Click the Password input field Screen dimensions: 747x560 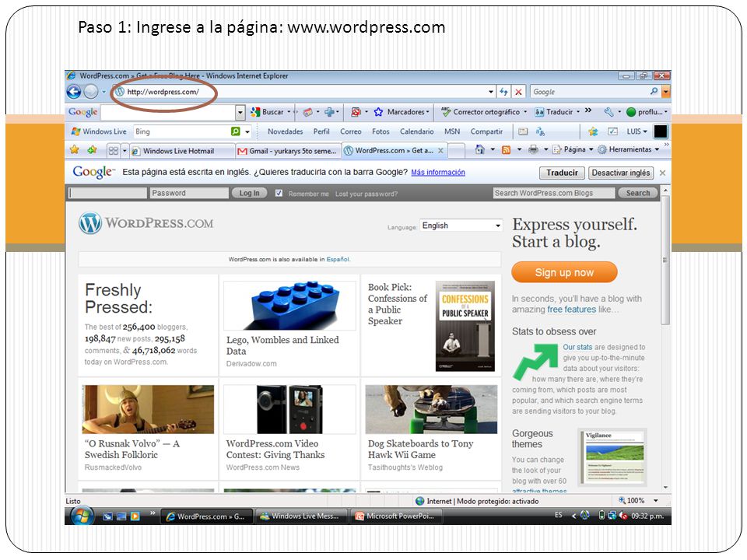(189, 193)
